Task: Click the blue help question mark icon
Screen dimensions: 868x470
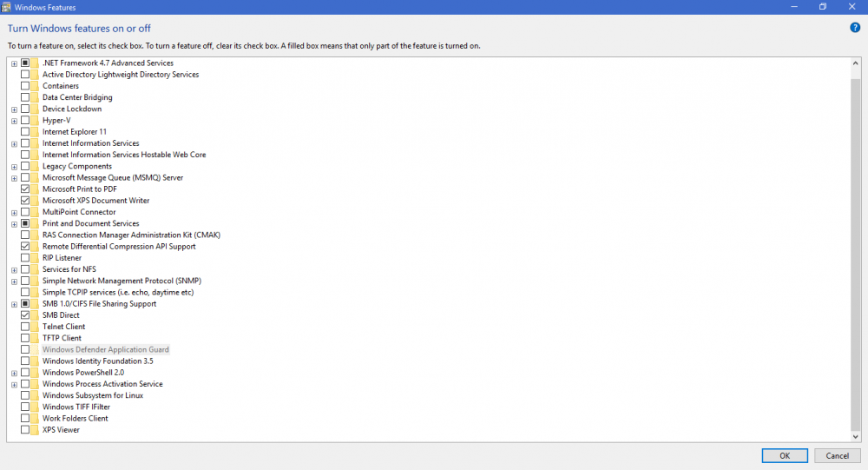Action: pyautogui.click(x=856, y=28)
